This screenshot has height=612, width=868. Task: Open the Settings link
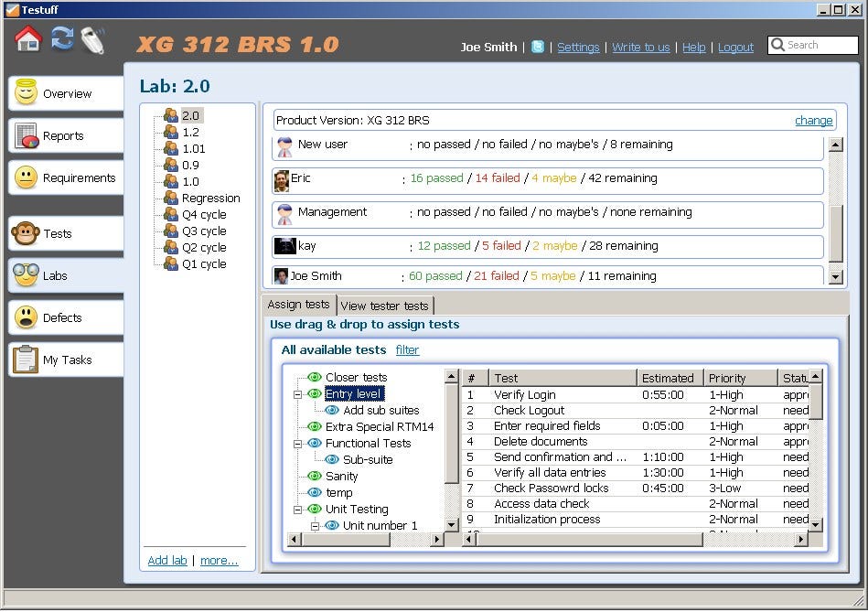tap(578, 47)
